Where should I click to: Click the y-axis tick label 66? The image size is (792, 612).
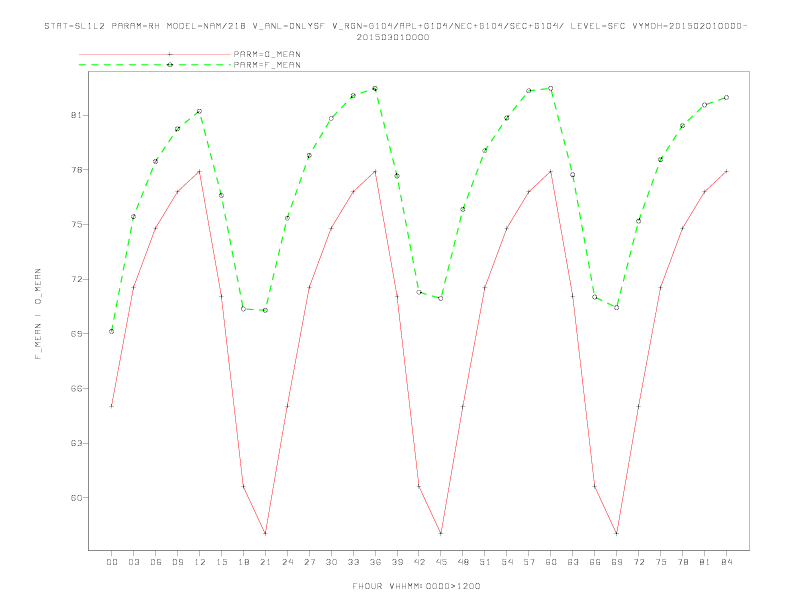tap(76, 388)
